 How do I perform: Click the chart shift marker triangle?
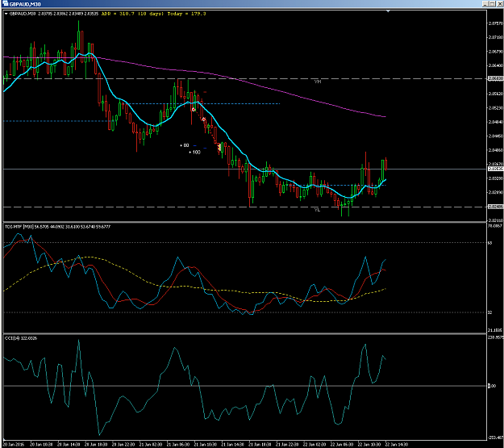click(388, 11)
